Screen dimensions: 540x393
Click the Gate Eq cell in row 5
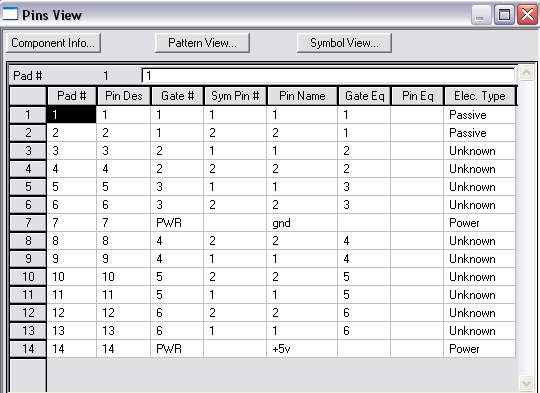pos(364,187)
